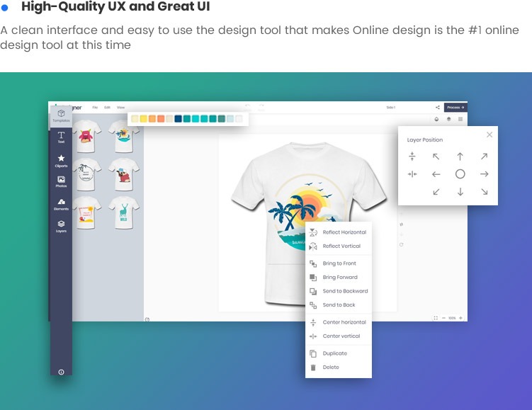
Task: Select the Elements tool
Action: pos(61,204)
